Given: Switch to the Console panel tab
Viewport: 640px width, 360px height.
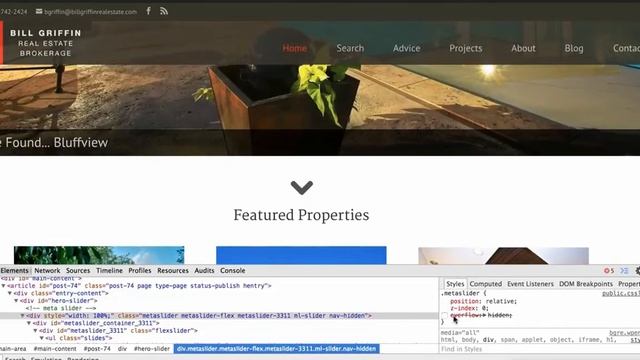Looking at the screenshot, I should point(233,271).
